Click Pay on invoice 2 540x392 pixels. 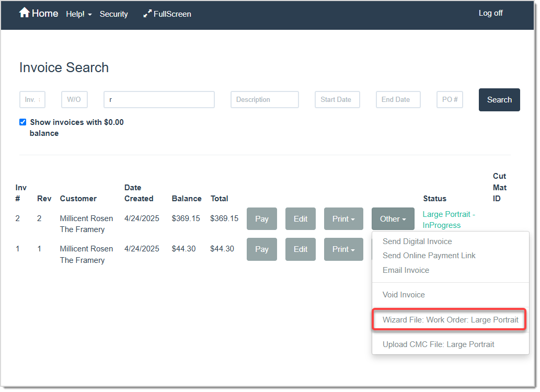click(x=261, y=218)
